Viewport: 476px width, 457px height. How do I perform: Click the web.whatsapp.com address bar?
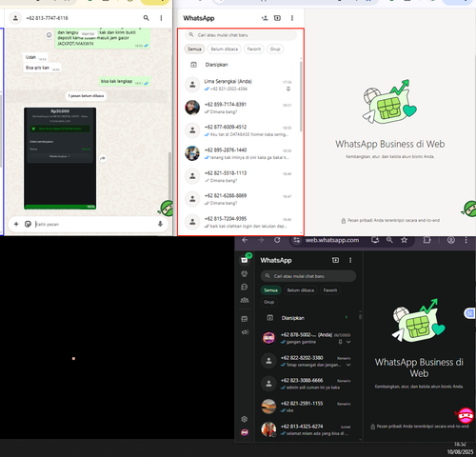332,240
